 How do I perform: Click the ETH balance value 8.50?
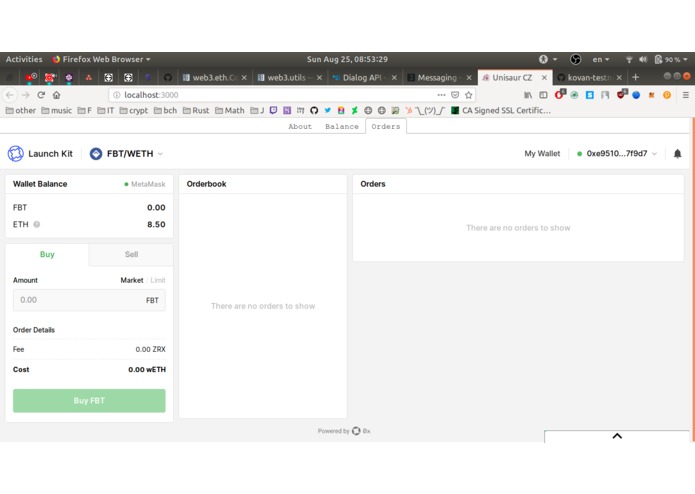point(156,224)
